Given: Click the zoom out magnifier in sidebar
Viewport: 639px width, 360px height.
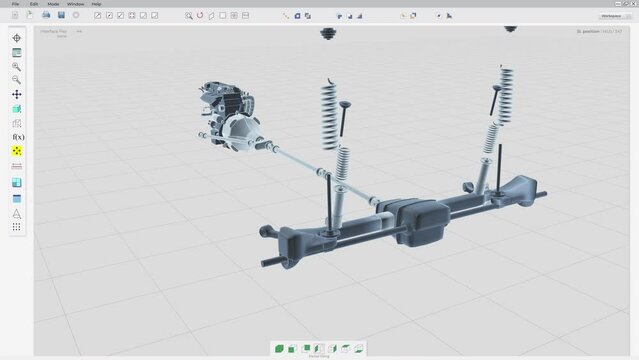Looking at the screenshot, I should pyautogui.click(x=17, y=80).
